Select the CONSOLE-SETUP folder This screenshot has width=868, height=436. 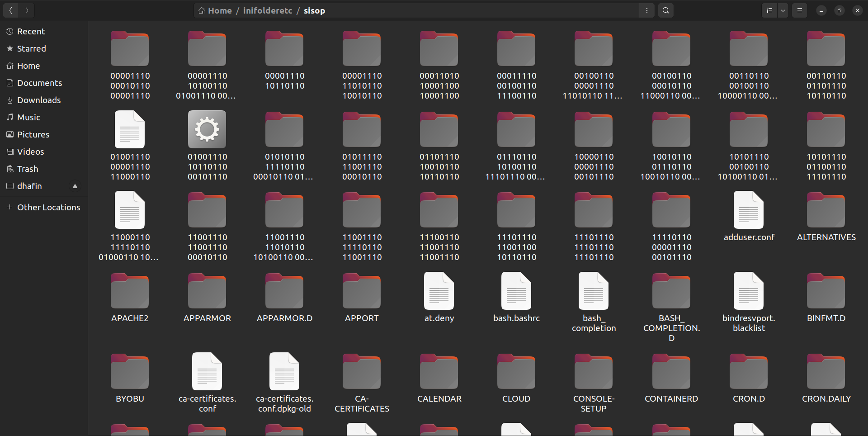coord(594,383)
